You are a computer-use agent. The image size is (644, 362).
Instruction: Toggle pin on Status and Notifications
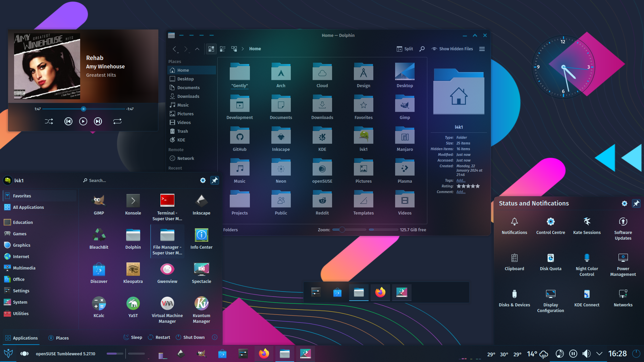pos(636,203)
